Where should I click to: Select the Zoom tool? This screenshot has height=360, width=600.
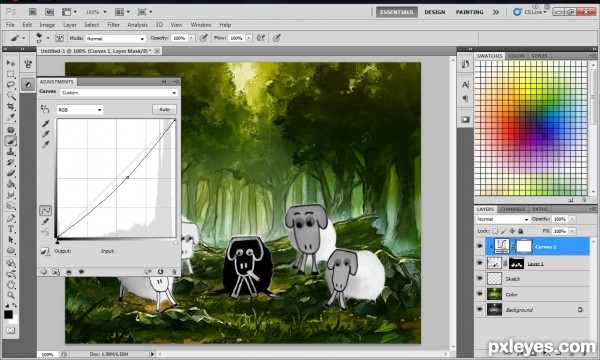tap(11, 295)
